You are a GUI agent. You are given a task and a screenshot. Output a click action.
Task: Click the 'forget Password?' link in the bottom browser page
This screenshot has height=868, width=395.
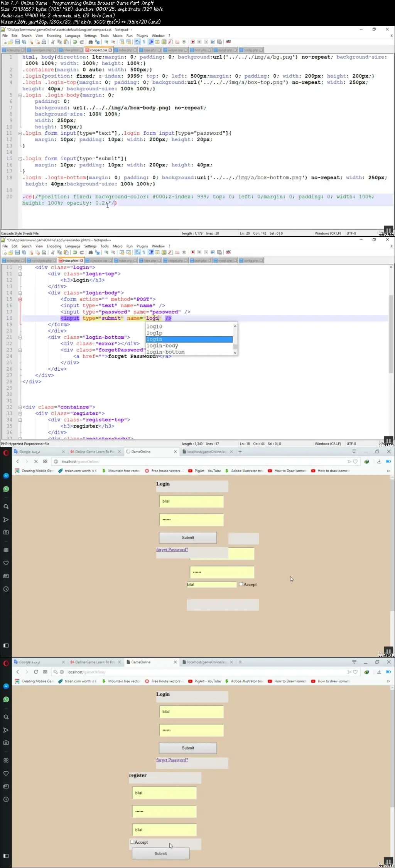172,760
